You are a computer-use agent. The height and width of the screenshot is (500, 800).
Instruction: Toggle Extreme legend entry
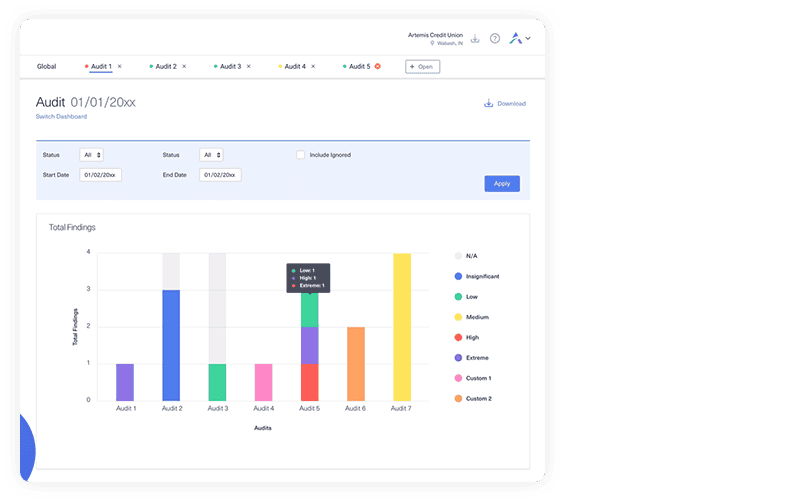pyautogui.click(x=471, y=358)
